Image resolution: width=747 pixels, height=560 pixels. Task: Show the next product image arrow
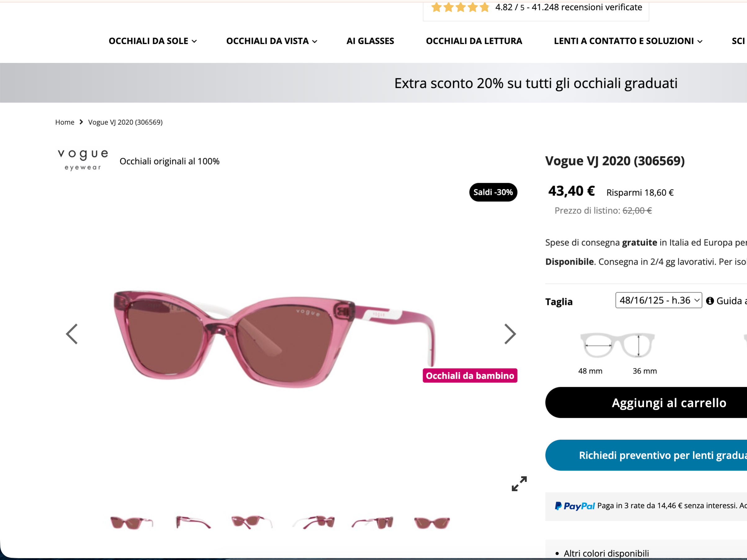[510, 334]
